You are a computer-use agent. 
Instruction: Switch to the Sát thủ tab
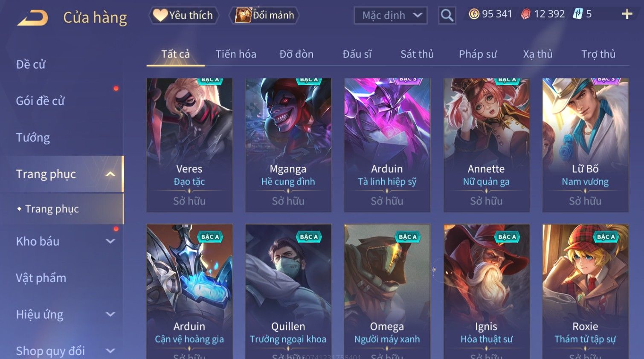pos(417,54)
